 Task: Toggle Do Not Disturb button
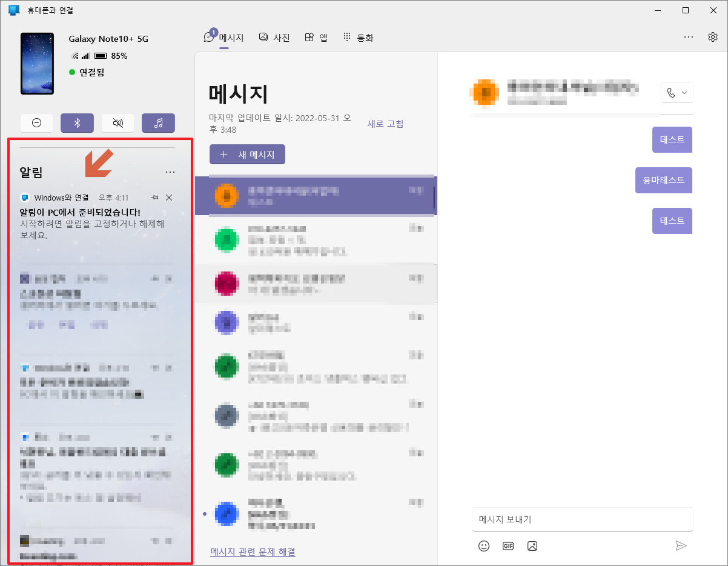coord(36,123)
